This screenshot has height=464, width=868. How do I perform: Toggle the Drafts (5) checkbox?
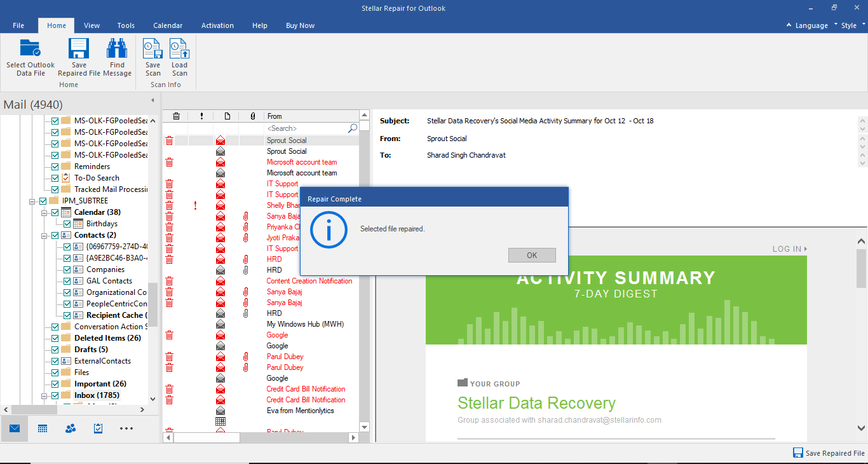pyautogui.click(x=55, y=350)
